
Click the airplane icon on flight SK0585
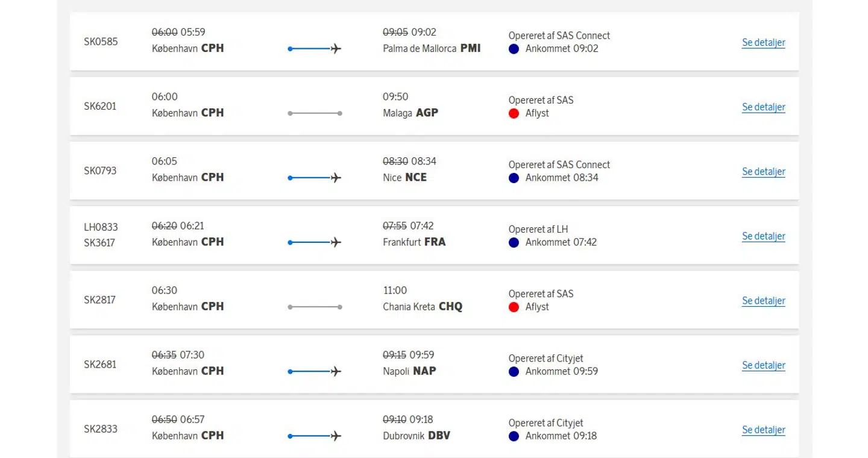336,49
